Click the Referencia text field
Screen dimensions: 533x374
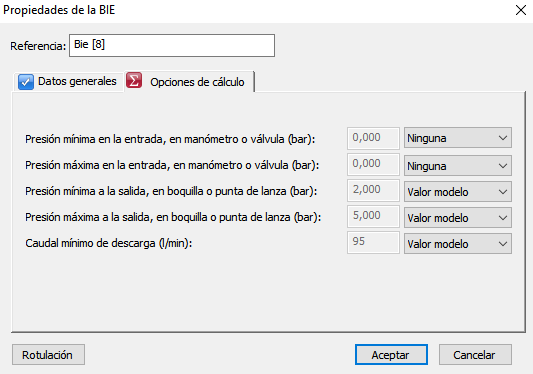[172, 45]
